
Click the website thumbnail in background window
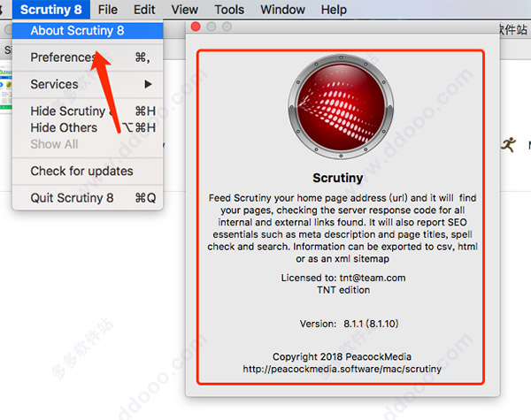pos(6,89)
